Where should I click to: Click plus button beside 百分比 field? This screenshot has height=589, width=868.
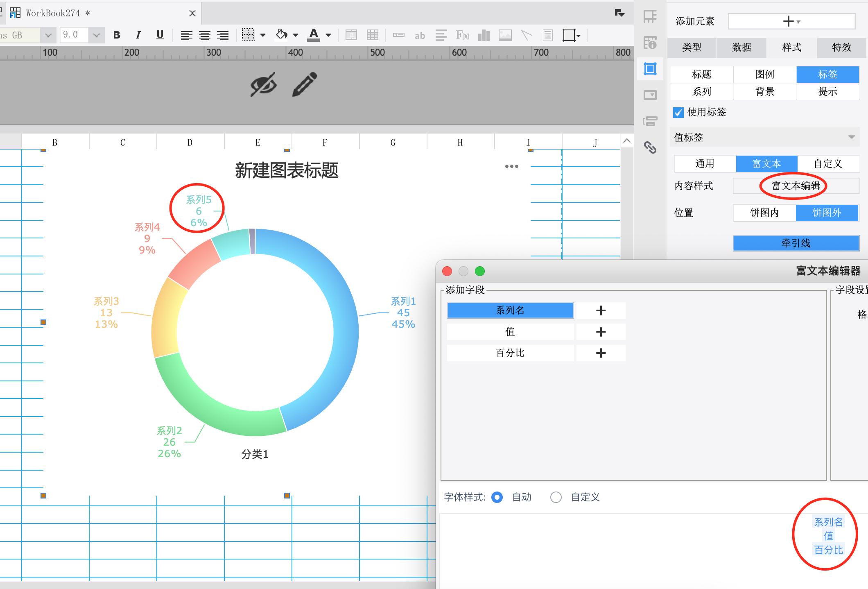(601, 353)
